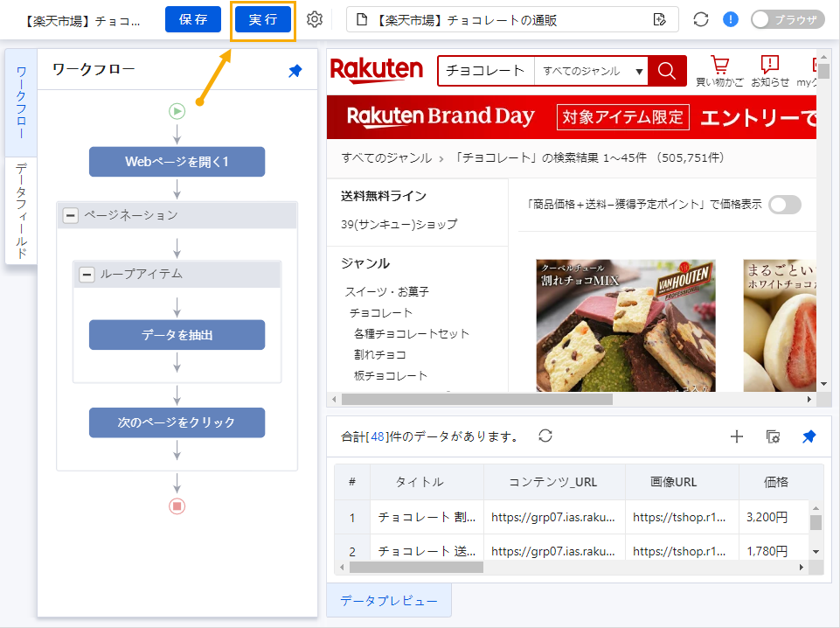Open 割れチョコ genre link
This screenshot has width=840, height=628.
click(380, 354)
